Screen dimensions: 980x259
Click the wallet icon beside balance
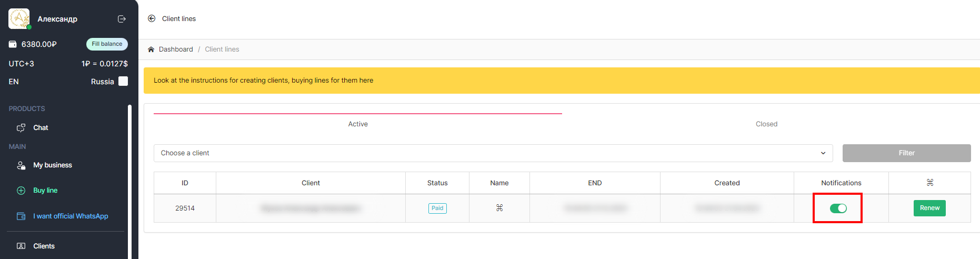click(x=13, y=44)
